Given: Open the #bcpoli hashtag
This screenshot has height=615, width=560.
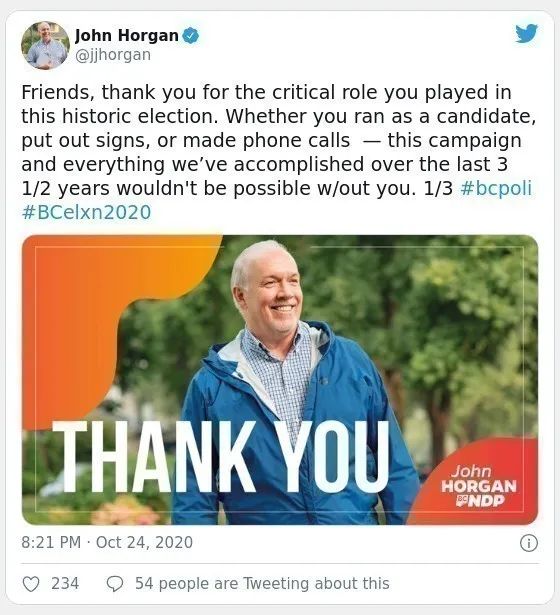Looking at the screenshot, I should 496,188.
